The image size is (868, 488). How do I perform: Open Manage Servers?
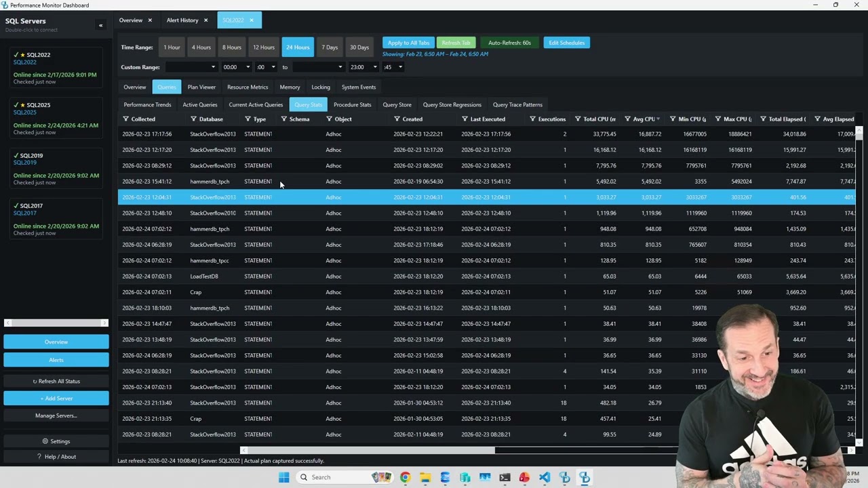coord(56,415)
